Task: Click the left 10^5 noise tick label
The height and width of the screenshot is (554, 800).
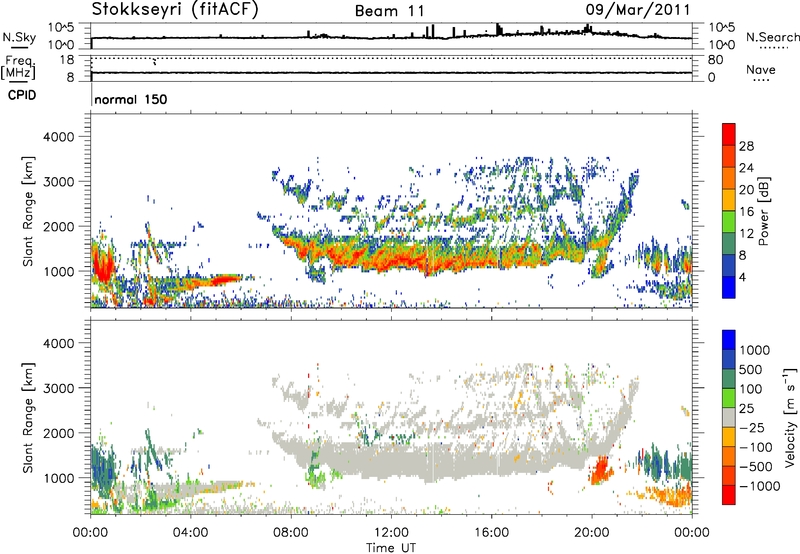Action: (61, 27)
